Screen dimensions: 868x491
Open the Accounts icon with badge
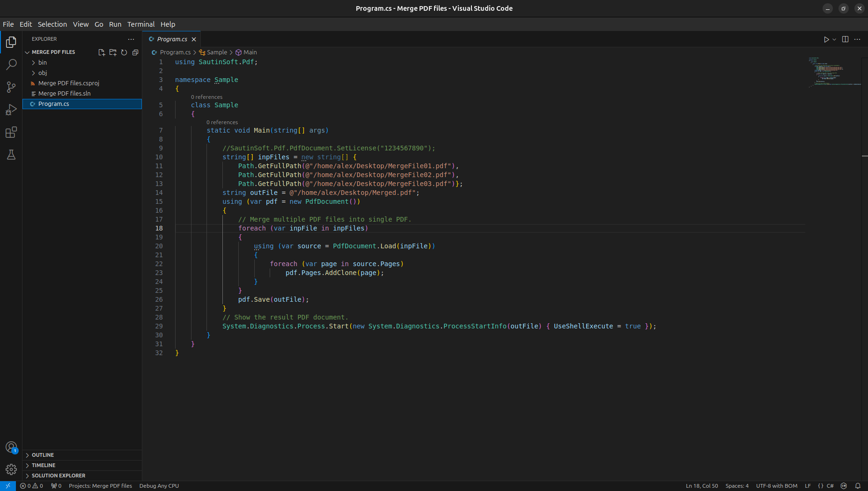[11, 447]
